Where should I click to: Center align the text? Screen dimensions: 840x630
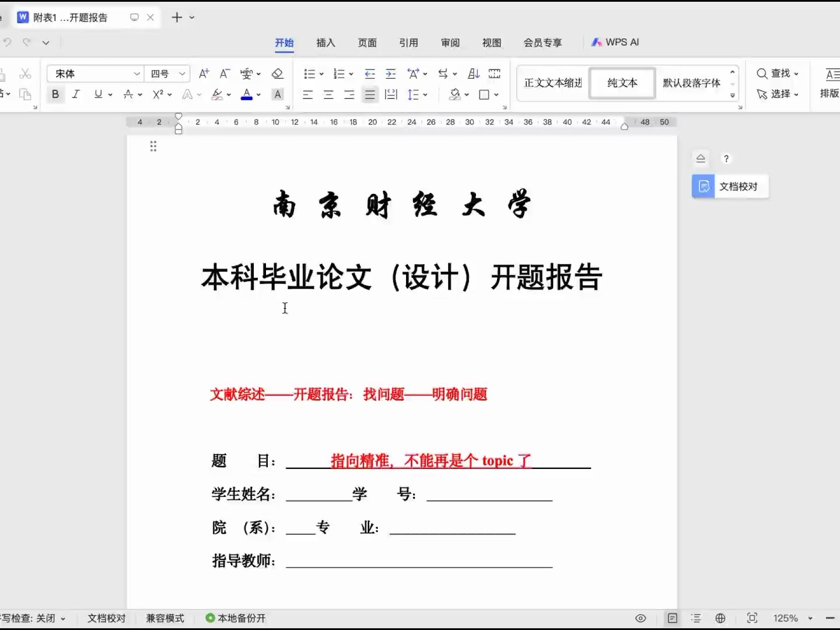(x=328, y=94)
